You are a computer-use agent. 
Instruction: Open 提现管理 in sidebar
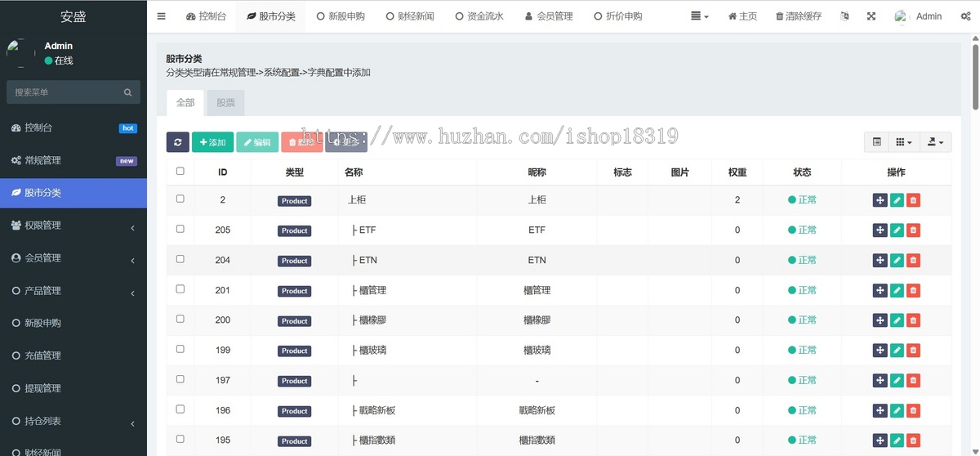(x=73, y=389)
